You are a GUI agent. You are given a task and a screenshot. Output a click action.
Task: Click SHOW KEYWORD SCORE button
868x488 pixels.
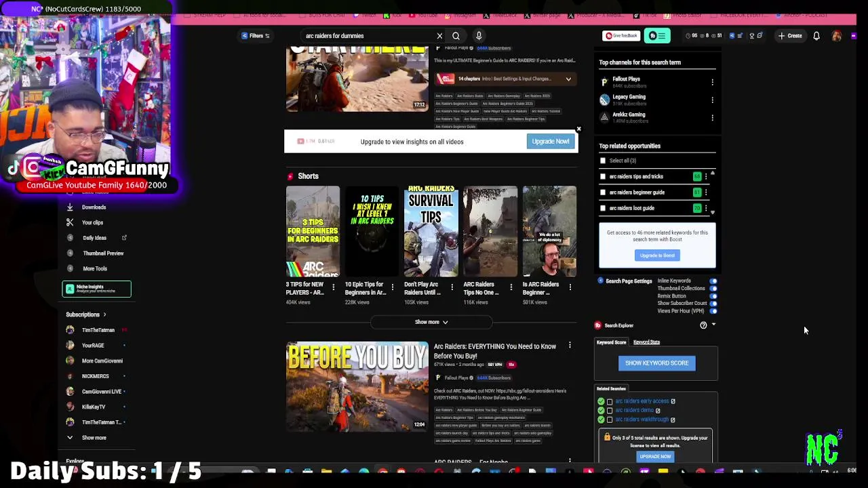click(656, 363)
